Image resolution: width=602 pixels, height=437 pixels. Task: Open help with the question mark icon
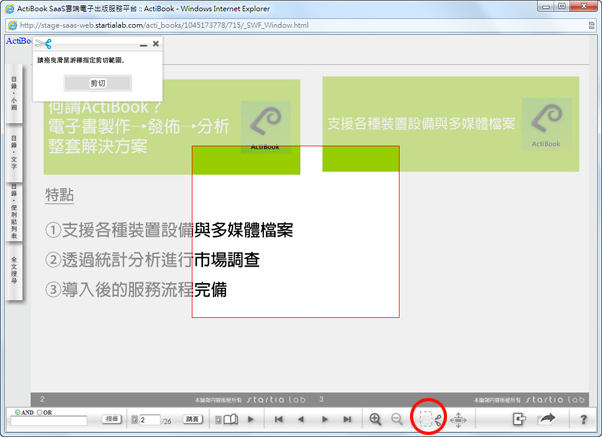(584, 419)
